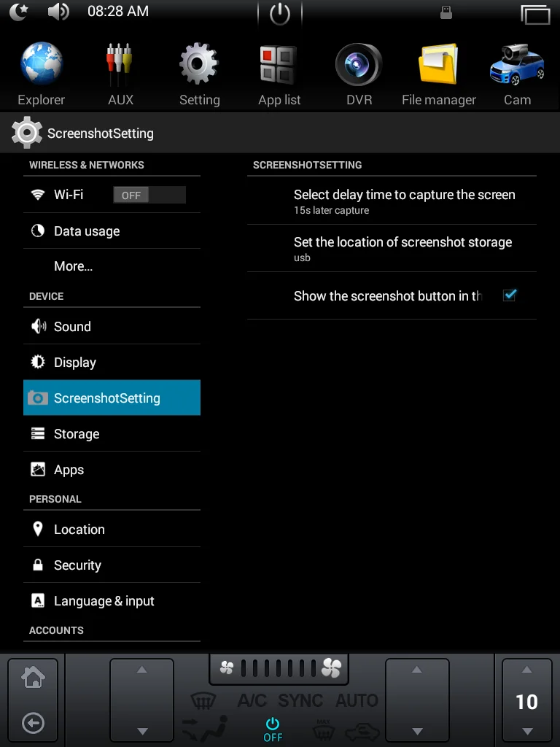The image size is (560, 747).
Task: Open Apps settings
Action: [112, 469]
